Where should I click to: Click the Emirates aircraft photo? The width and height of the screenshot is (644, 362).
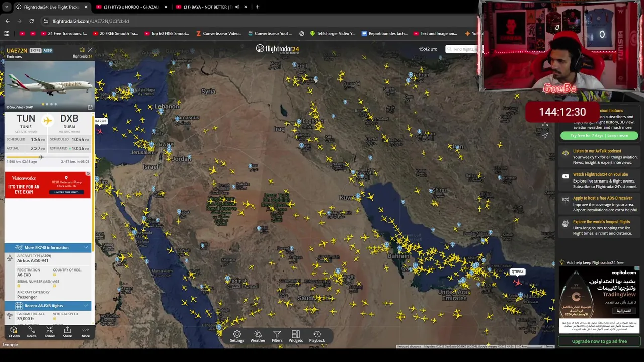click(x=49, y=85)
